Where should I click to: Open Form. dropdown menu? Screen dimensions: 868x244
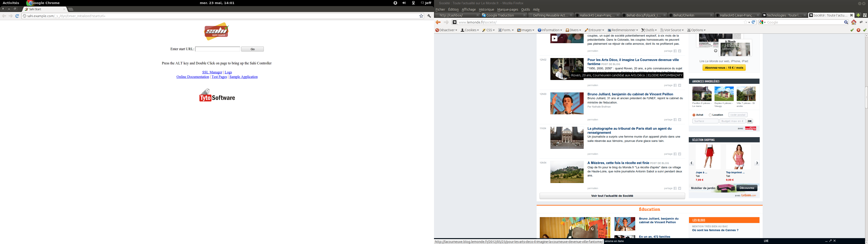506,30
